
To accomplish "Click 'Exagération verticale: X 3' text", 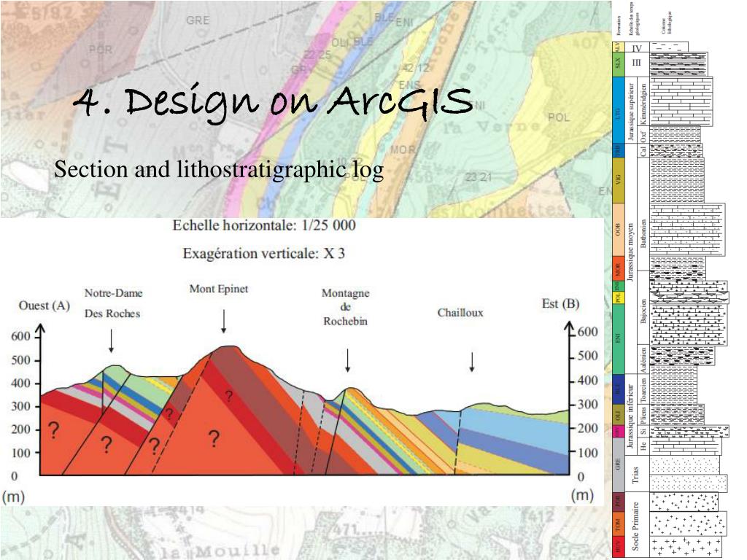I will (x=263, y=253).
